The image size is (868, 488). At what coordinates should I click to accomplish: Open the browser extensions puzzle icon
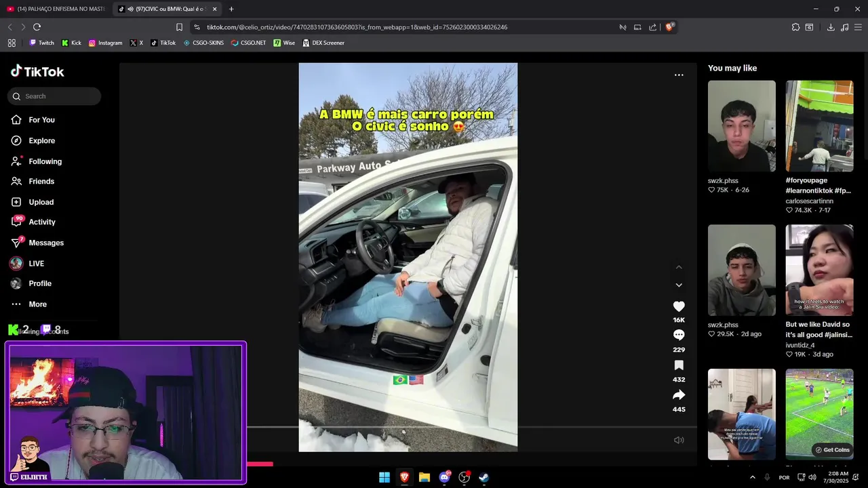pos(795,27)
